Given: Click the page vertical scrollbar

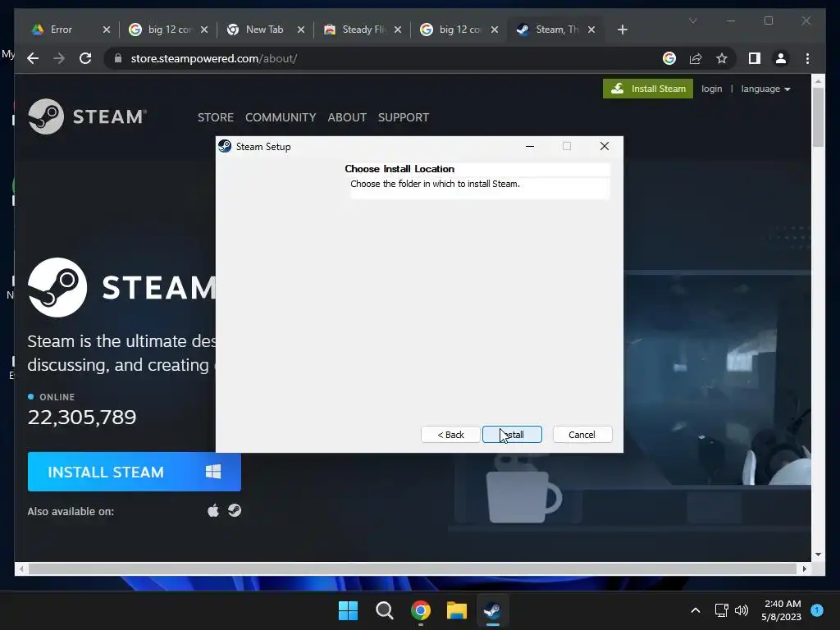Looking at the screenshot, I should point(818,117).
